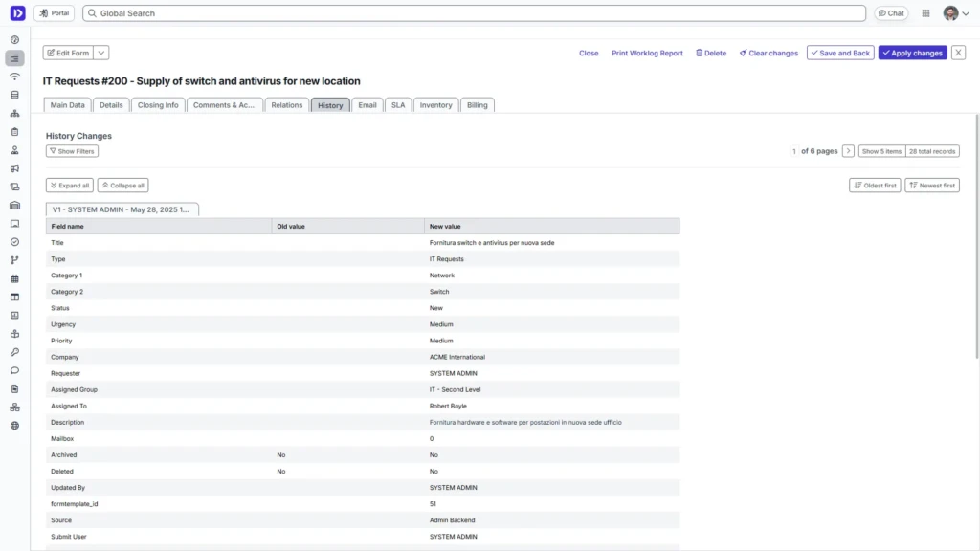Click Clear changes
The height and width of the screenshot is (551, 980).
click(768, 54)
